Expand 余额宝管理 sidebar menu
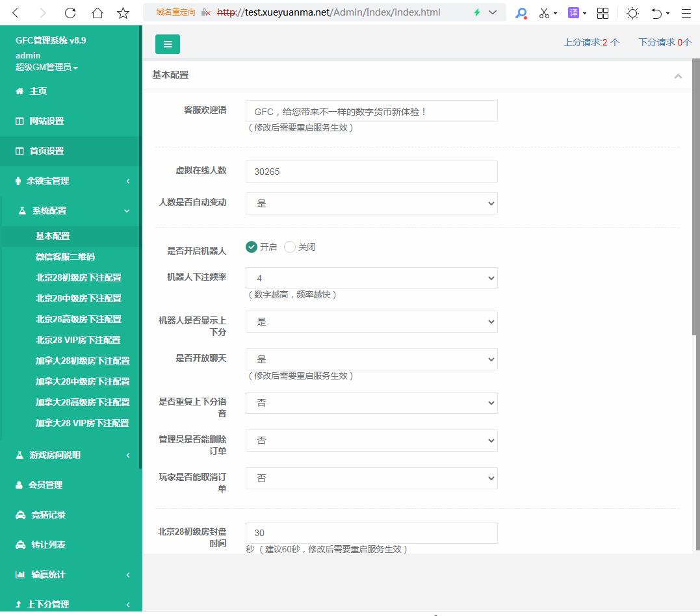Image resolution: width=700 pixels, height=616 pixels. point(71,181)
